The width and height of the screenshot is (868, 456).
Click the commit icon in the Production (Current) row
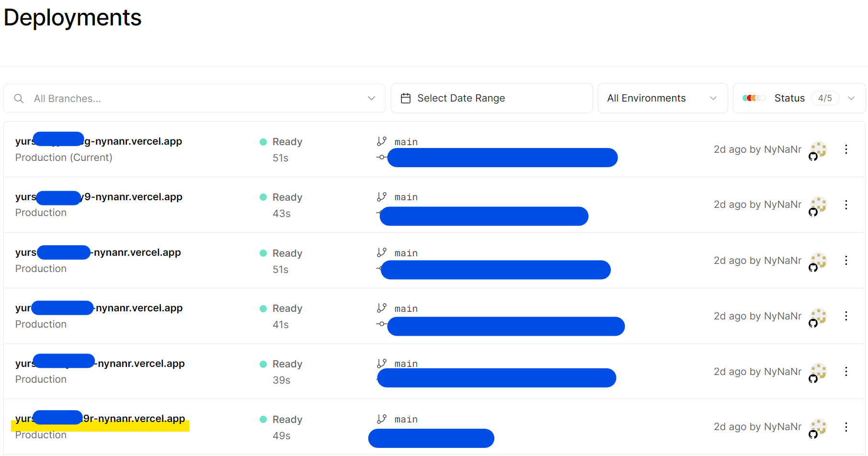[381, 157]
